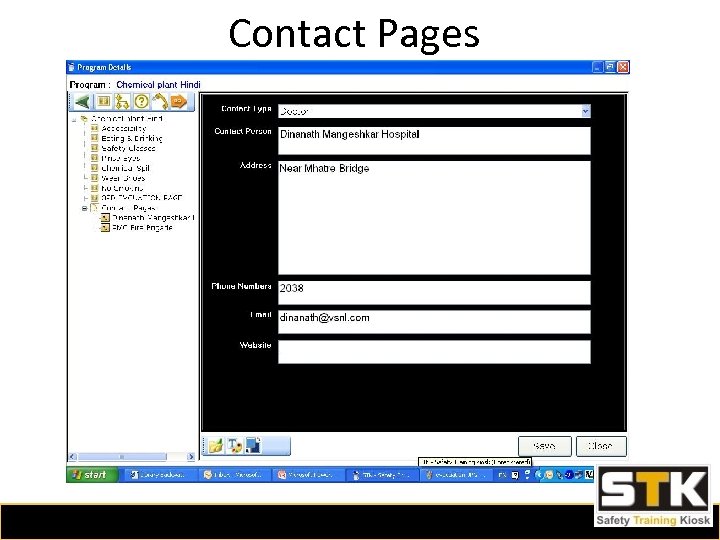The height and width of the screenshot is (540, 720).
Task: Click the folder open icon below the form
Action: coord(215,445)
